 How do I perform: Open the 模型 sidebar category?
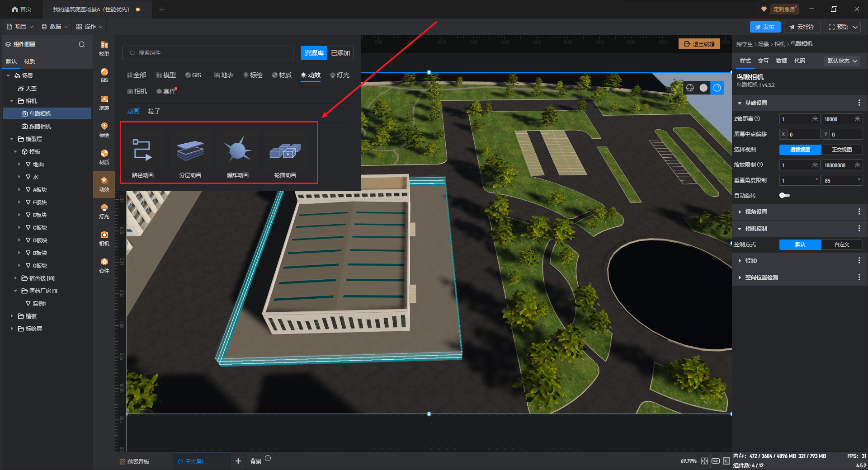(x=104, y=48)
